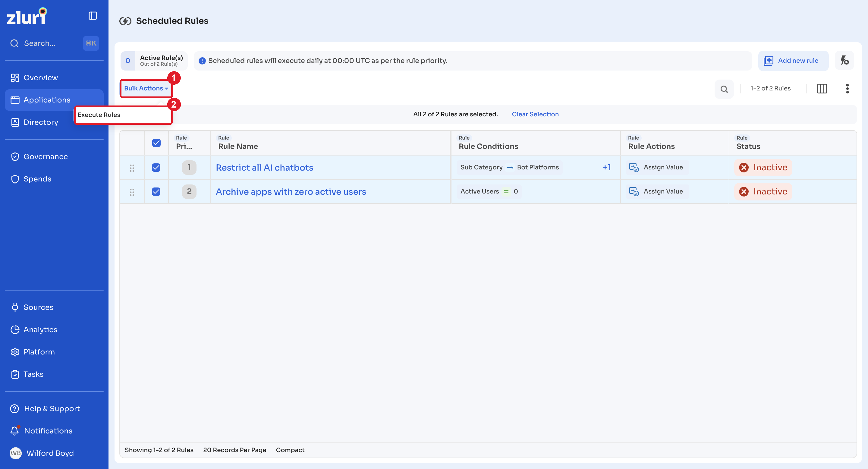
Task: Expand the +1 additional conditions indicator
Action: coord(606,168)
